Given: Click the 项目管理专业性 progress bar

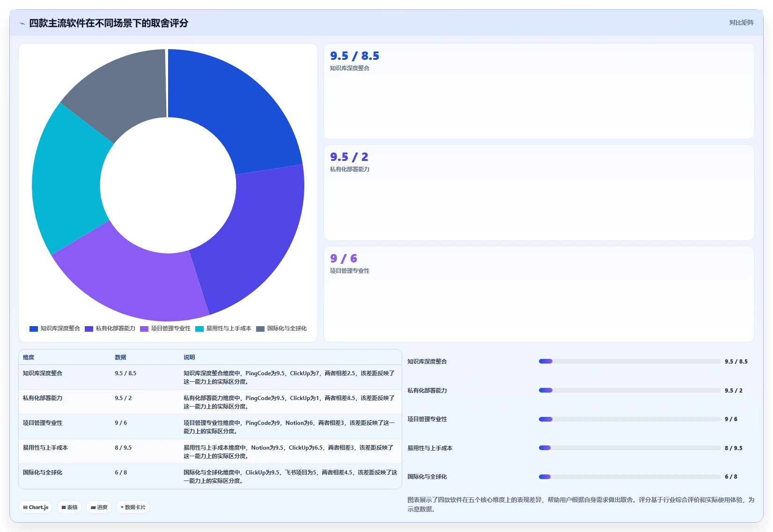Looking at the screenshot, I should 630,419.
